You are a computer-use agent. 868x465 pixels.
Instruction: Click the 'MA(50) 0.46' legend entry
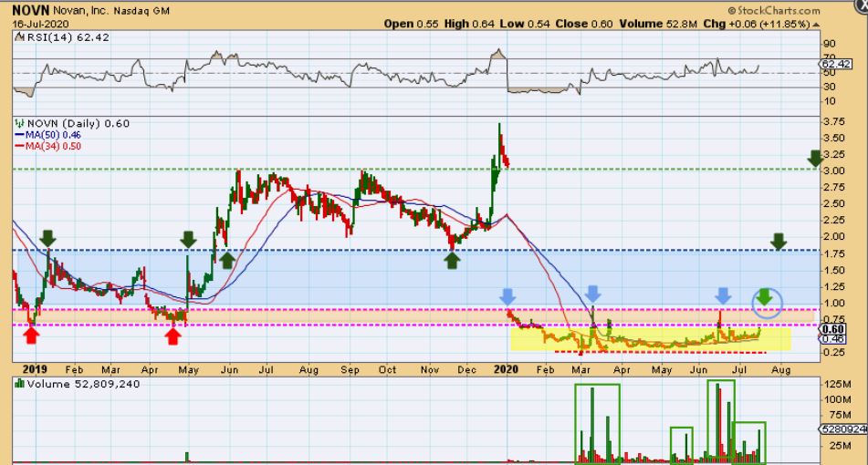pyautogui.click(x=48, y=135)
